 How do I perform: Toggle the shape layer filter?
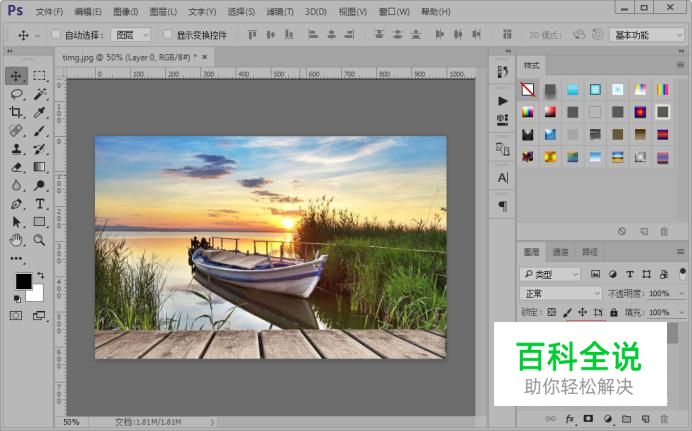(647, 274)
